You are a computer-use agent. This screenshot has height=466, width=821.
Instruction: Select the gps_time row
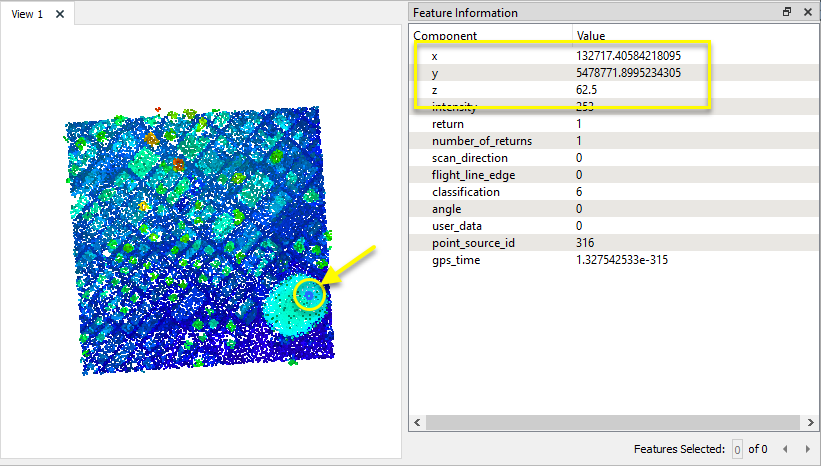tap(613, 260)
